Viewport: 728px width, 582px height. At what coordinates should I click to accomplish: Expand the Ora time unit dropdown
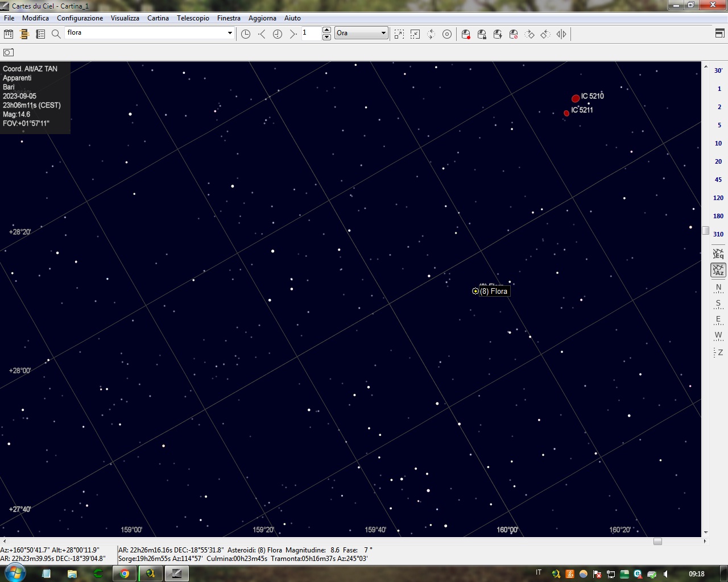383,33
